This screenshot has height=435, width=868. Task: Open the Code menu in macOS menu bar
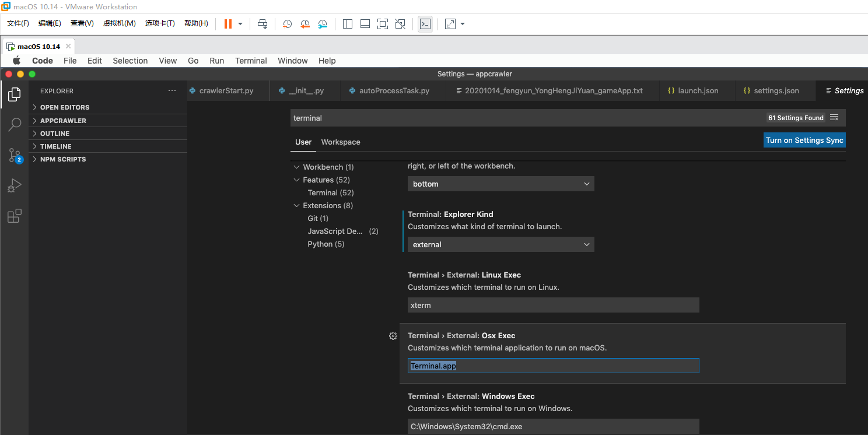pyautogui.click(x=43, y=61)
